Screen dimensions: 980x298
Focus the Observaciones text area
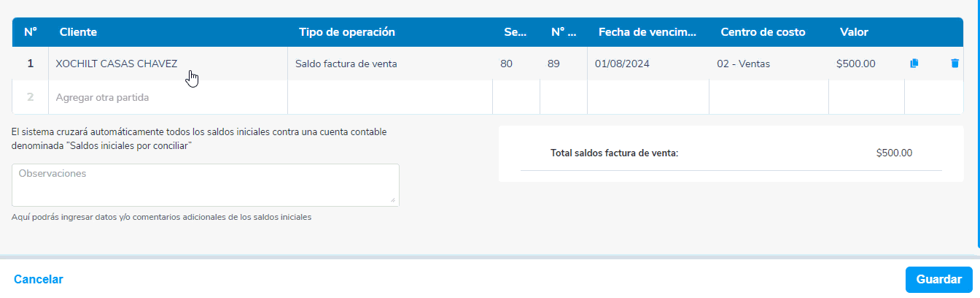(205, 185)
